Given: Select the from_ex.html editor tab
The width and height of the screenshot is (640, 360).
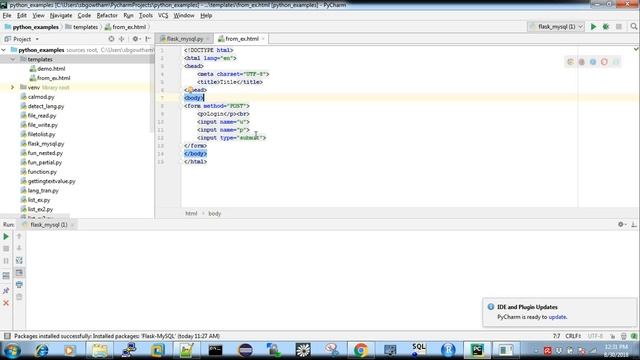Looking at the screenshot, I should pyautogui.click(x=242, y=39).
